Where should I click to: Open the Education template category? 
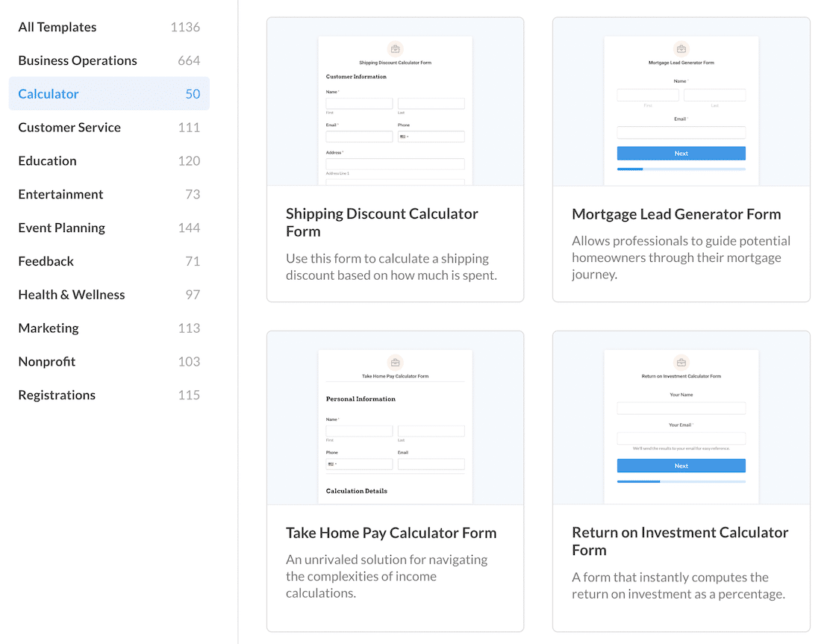(x=47, y=160)
